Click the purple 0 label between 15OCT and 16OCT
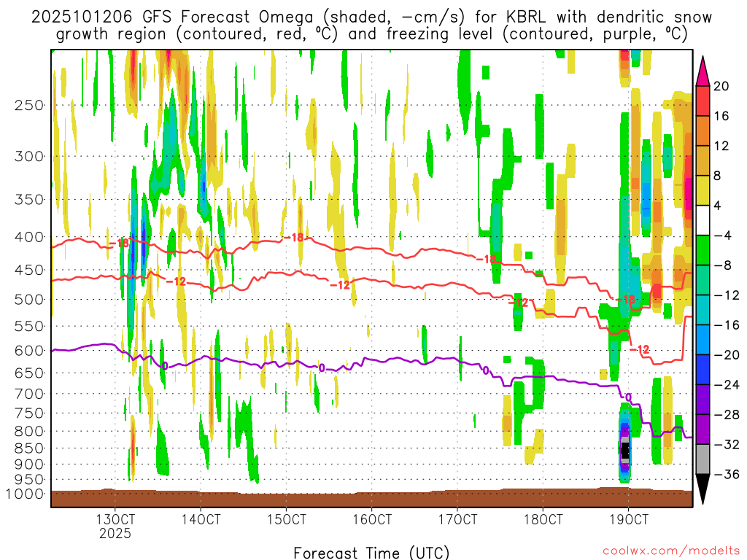This screenshot has width=747, height=560. tap(322, 368)
